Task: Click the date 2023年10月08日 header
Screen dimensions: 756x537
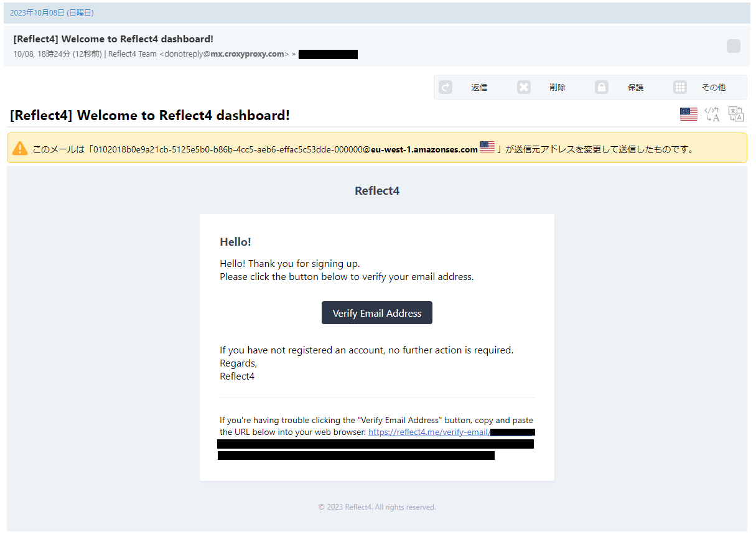Action: coord(52,12)
